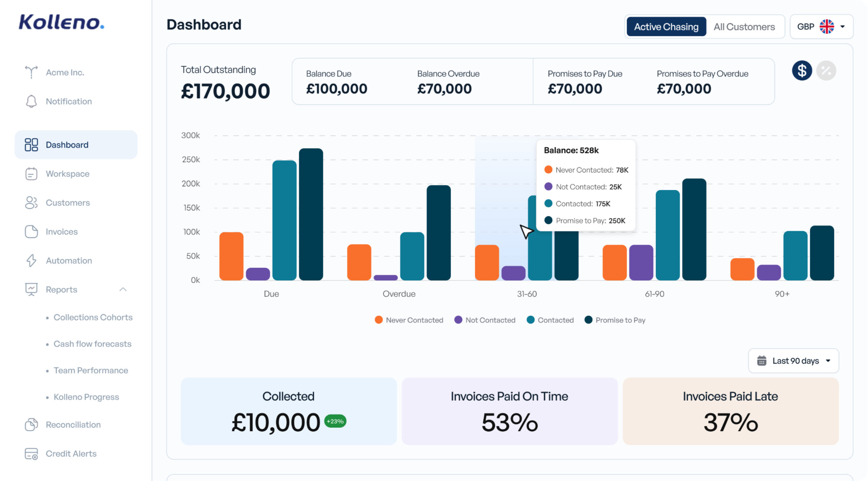Open the Invoices page icon
868x481 pixels.
point(31,231)
